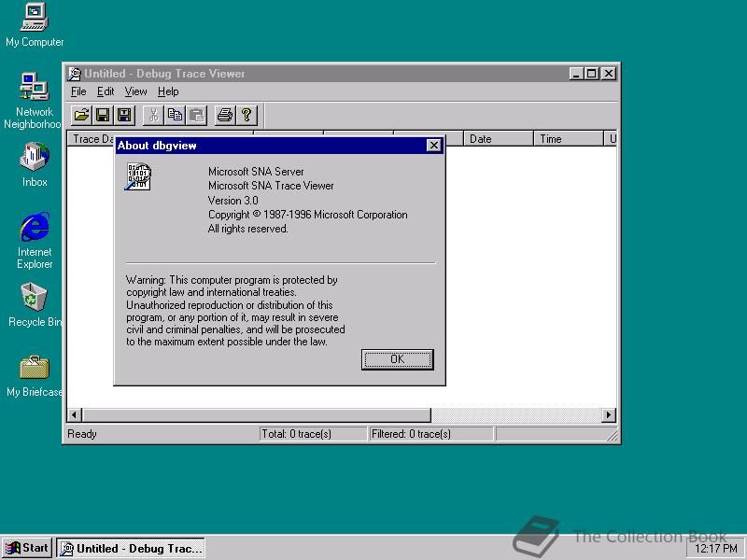Image resolution: width=747 pixels, height=560 pixels.
Task: Maximize the Debug Trace Viewer window
Action: (x=592, y=74)
